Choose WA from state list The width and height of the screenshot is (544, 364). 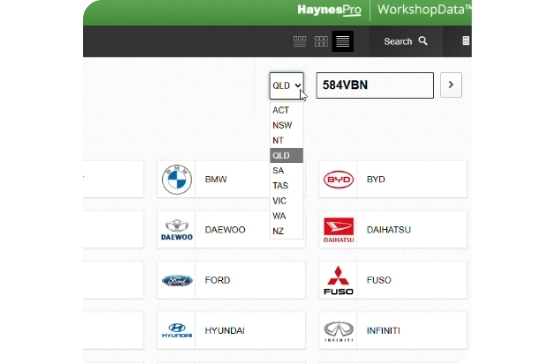[286, 216]
